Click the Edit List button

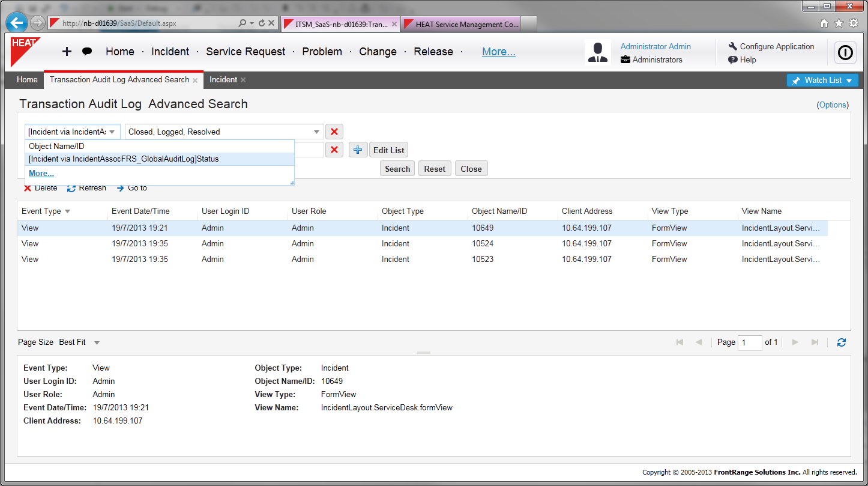388,150
